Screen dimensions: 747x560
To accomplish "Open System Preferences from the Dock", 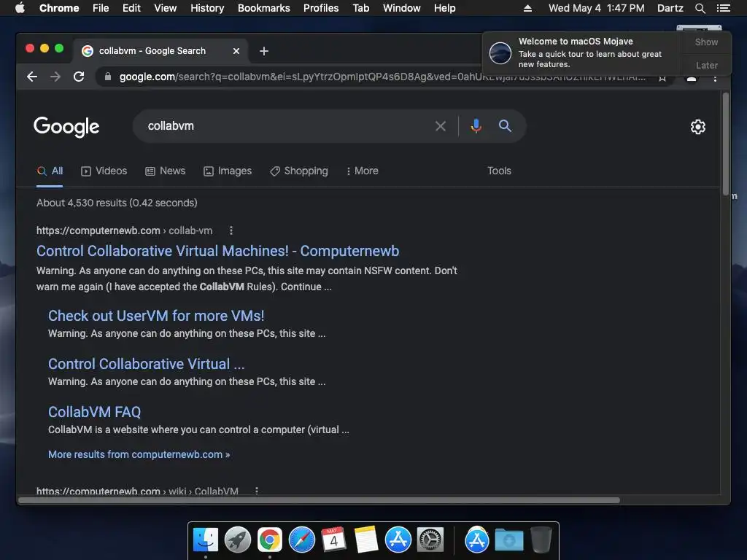I will coord(430,540).
